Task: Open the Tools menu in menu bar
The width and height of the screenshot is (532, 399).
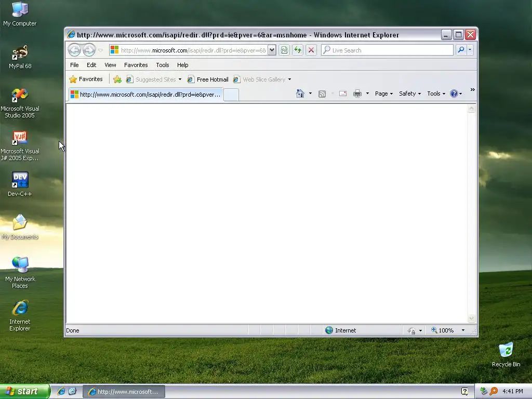Action: pyautogui.click(x=163, y=65)
